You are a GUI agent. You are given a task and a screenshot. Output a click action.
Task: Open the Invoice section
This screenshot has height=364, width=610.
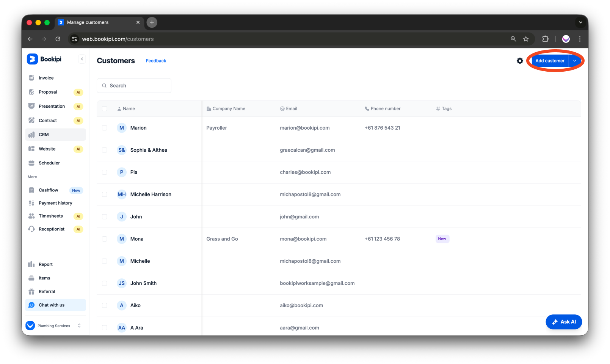(45, 78)
